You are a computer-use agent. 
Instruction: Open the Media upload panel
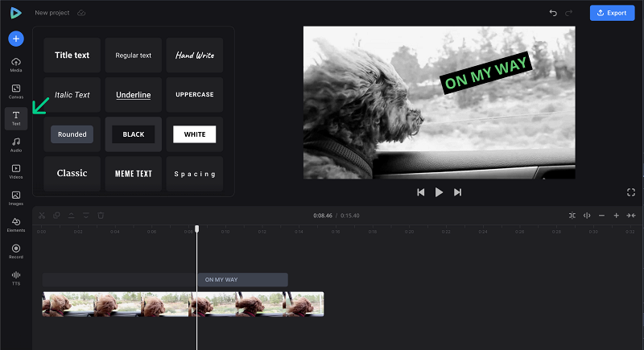point(16,65)
